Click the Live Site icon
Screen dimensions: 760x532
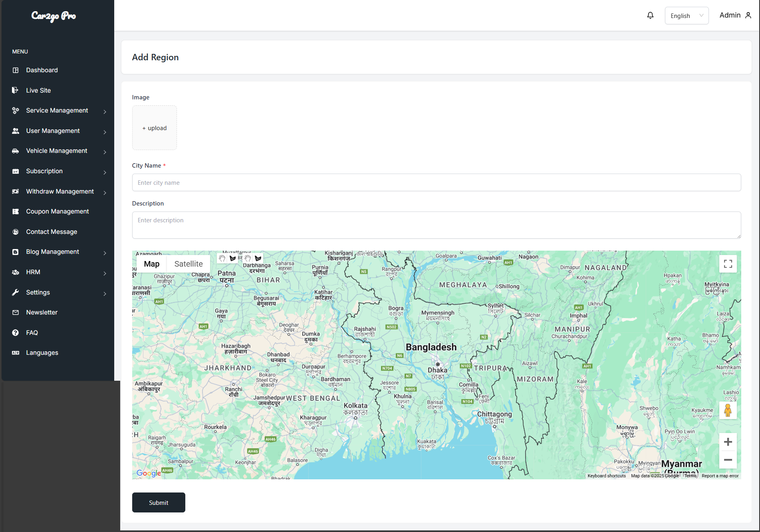pyautogui.click(x=16, y=90)
